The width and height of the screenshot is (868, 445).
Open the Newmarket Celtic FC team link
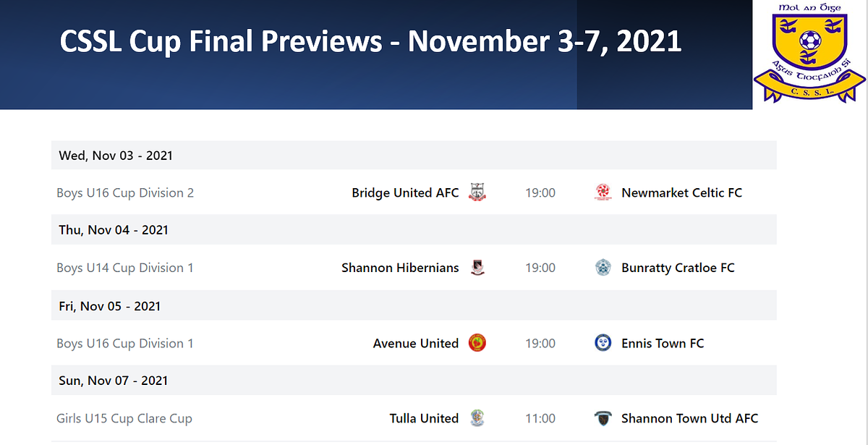pyautogui.click(x=682, y=192)
